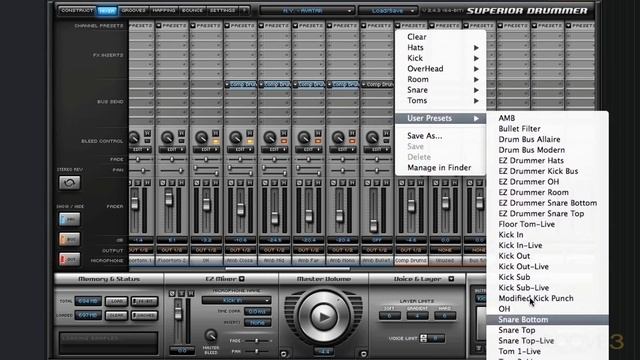Image resolution: width=640 pixels, height=360 pixels.
Task: Click the phase invert icon on Comp Drums channel
Action: (x=402, y=182)
